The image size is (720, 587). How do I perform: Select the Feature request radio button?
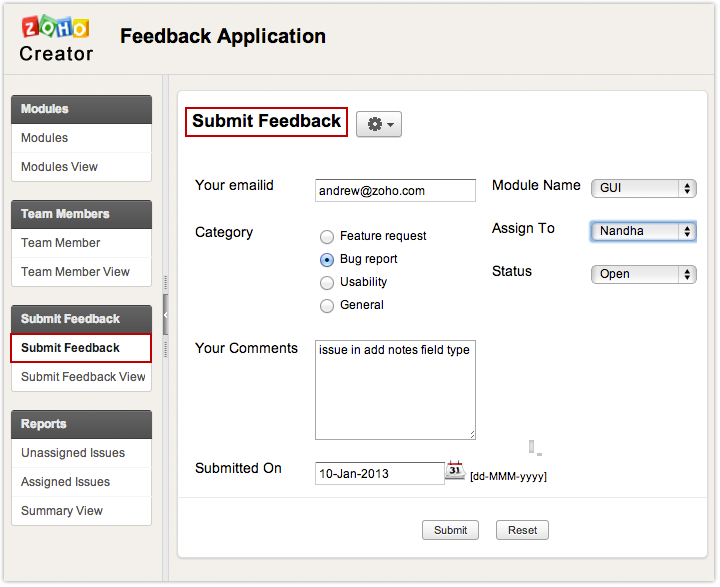click(327, 237)
